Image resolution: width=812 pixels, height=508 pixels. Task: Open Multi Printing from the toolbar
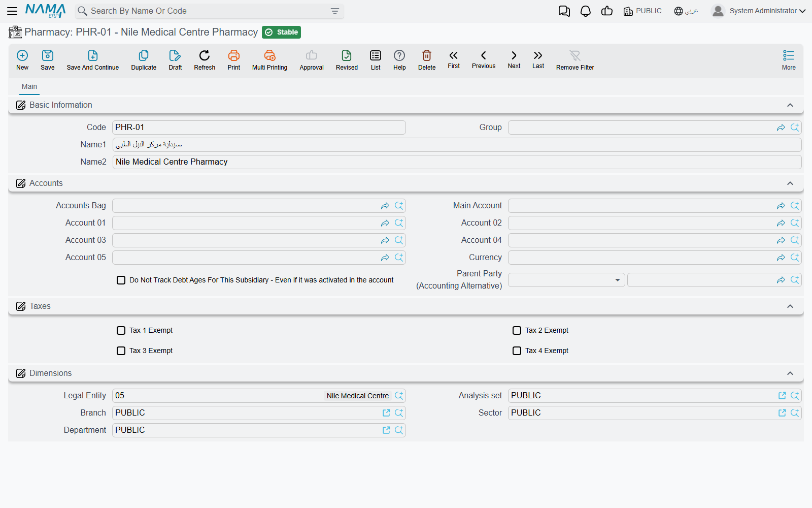point(269,56)
